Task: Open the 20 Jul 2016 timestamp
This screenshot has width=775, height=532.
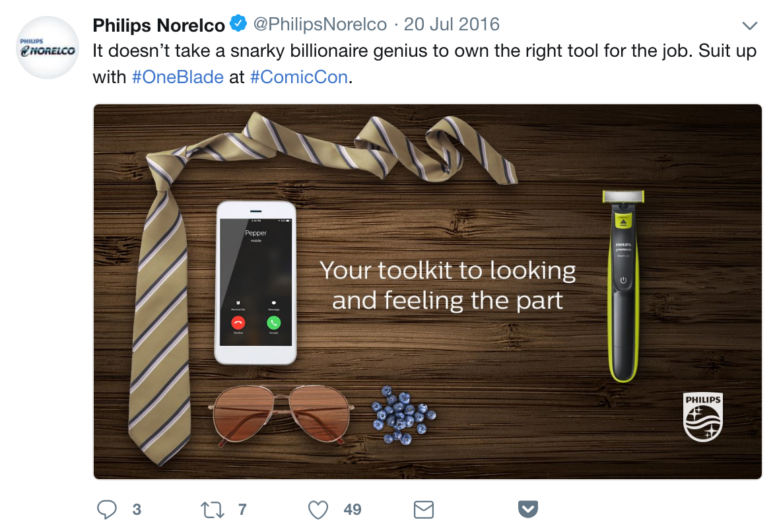Action: point(452,24)
